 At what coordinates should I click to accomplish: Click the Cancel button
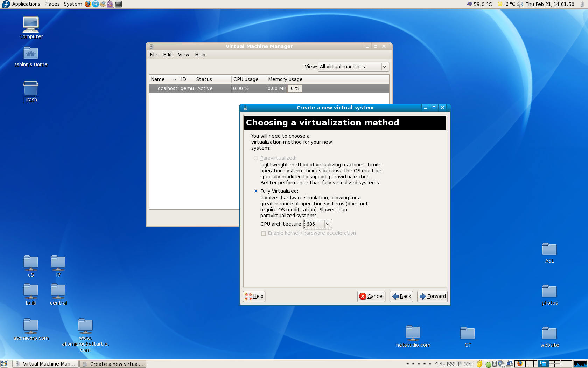[x=371, y=296]
